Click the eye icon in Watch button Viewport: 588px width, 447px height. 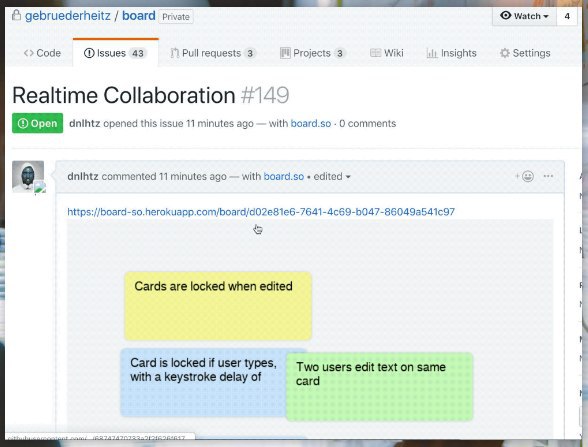click(506, 15)
